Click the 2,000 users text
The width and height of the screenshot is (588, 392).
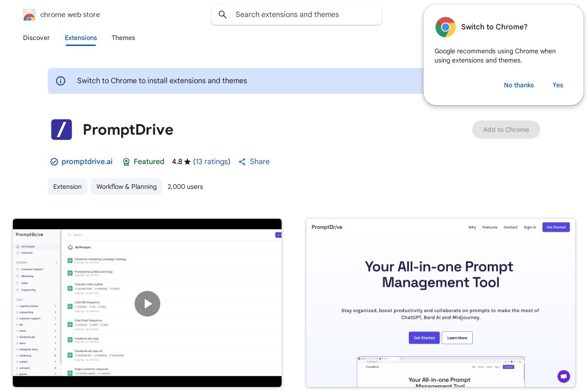(185, 187)
